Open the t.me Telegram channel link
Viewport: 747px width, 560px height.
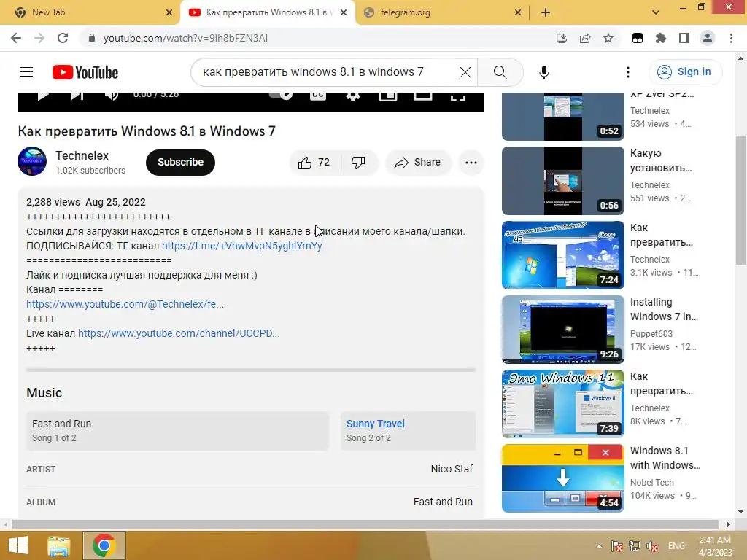point(242,246)
